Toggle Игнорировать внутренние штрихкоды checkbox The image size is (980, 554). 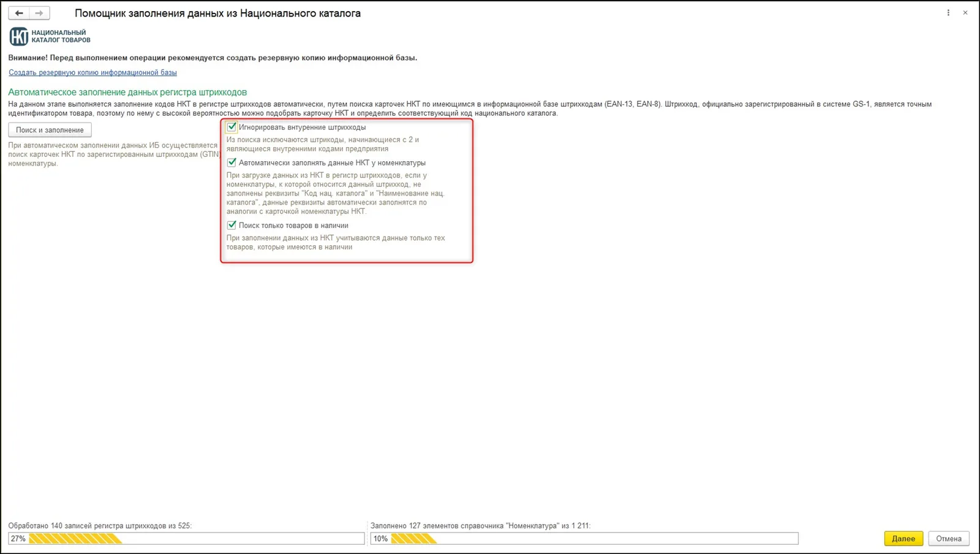tap(232, 127)
